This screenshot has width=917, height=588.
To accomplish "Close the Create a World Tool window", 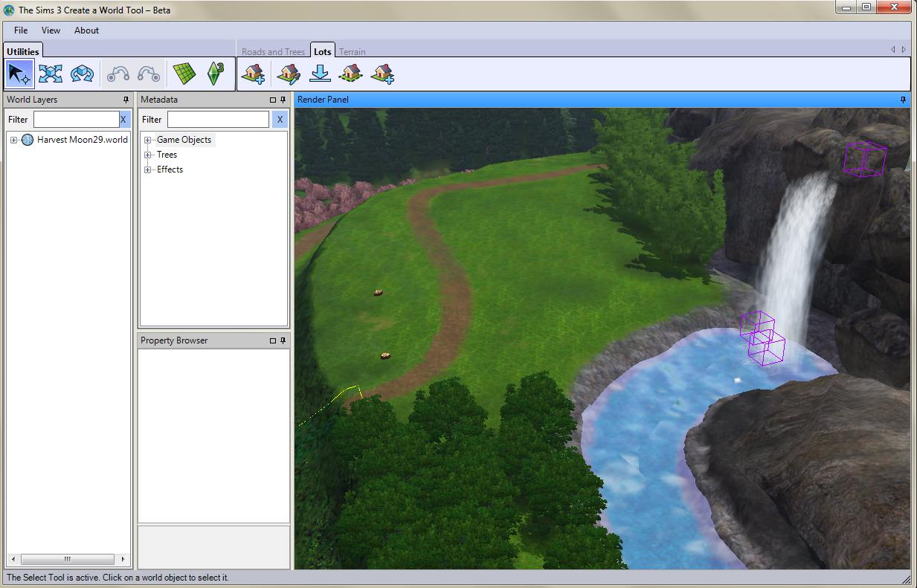I will click(x=893, y=7).
